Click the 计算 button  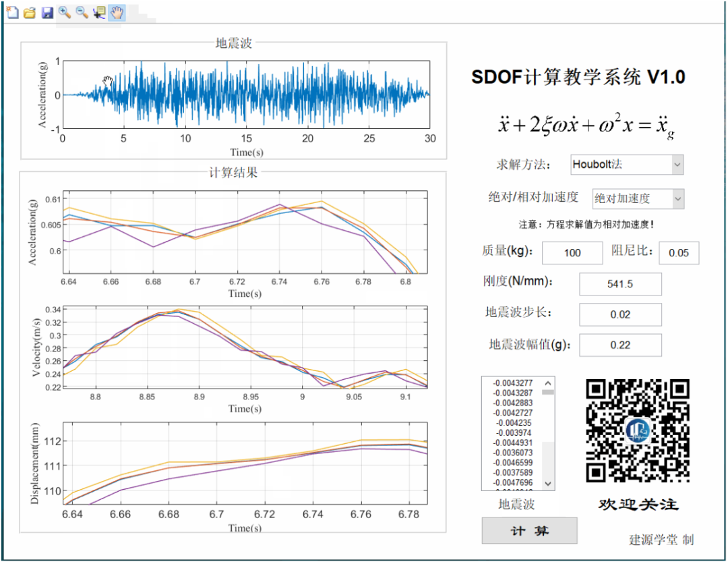[529, 530]
